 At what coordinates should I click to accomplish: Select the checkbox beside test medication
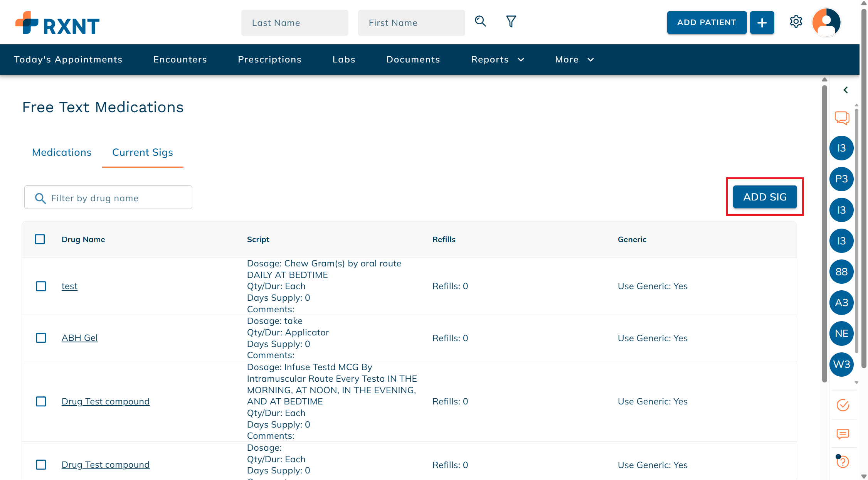point(40,286)
